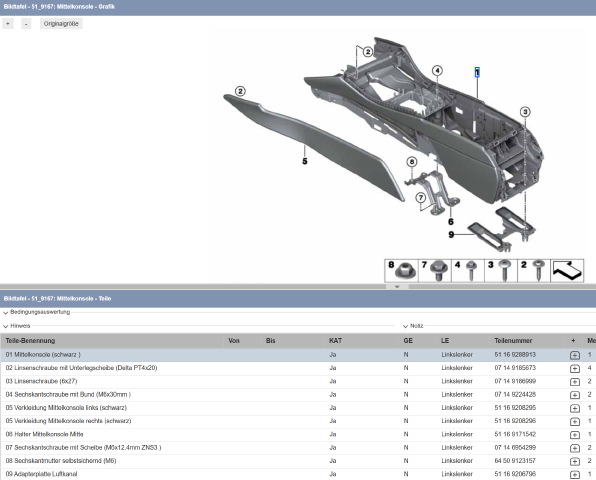Reset diagram with Originalgröße button
Image resolution: width=596 pixels, height=480 pixels.
click(61, 24)
